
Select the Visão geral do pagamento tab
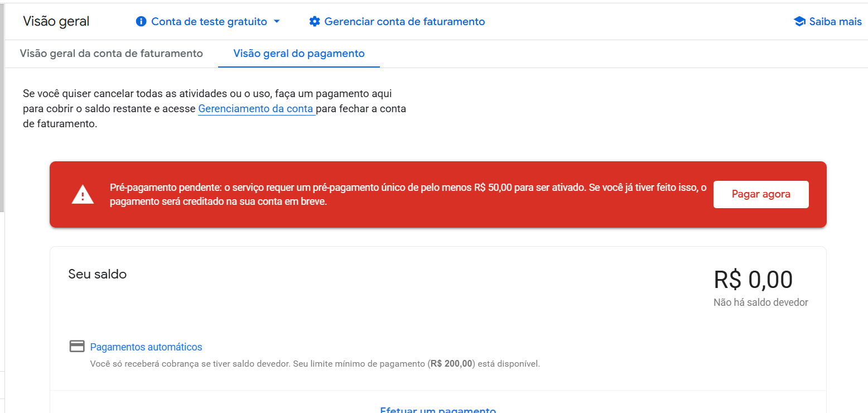pos(298,54)
